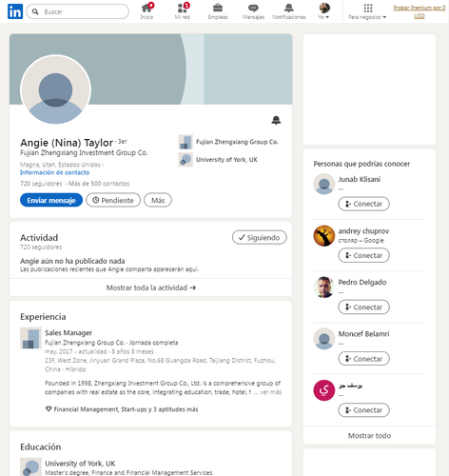
Task: Connect with the last suggested person
Action: (x=363, y=410)
